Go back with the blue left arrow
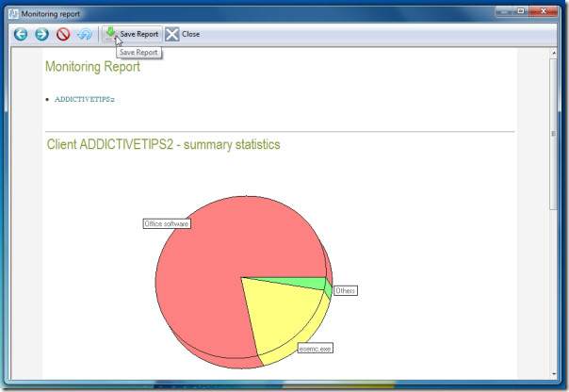569x392 pixels. pos(21,34)
